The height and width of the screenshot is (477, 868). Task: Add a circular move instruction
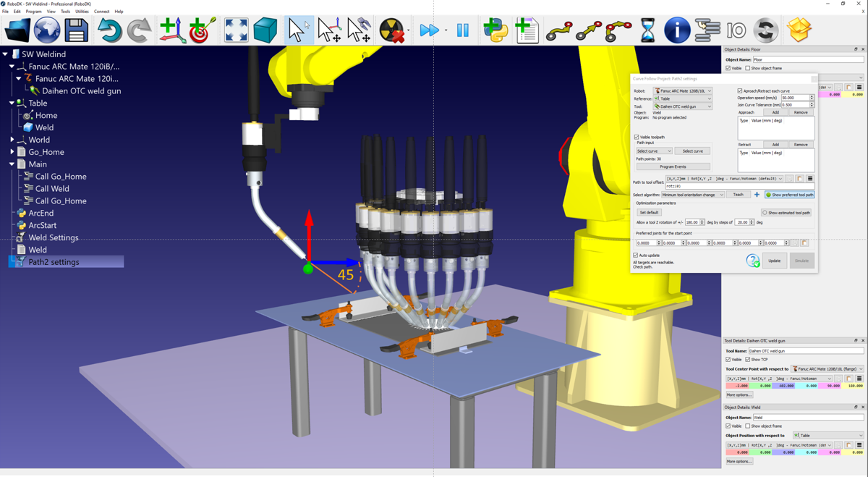[618, 30]
